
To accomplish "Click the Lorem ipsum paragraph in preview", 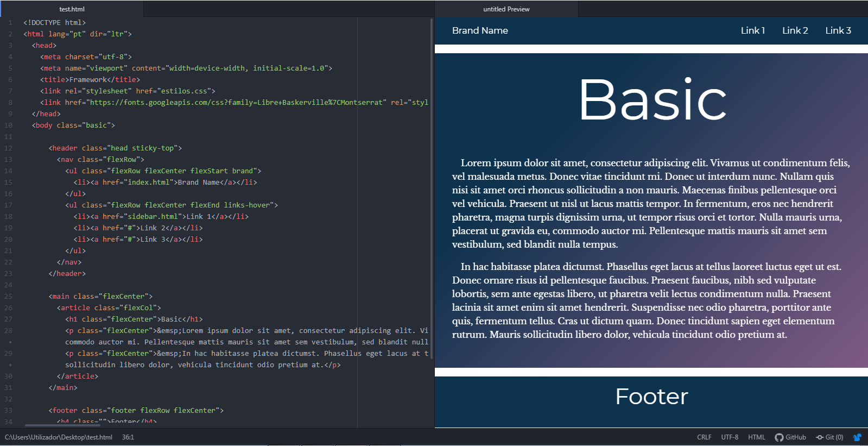I will (651, 204).
